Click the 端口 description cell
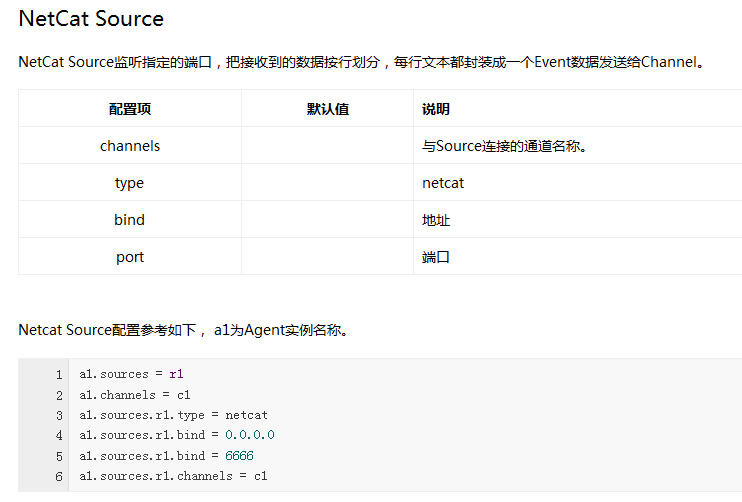Image resolution: width=742 pixels, height=502 pixels. [x=436, y=257]
